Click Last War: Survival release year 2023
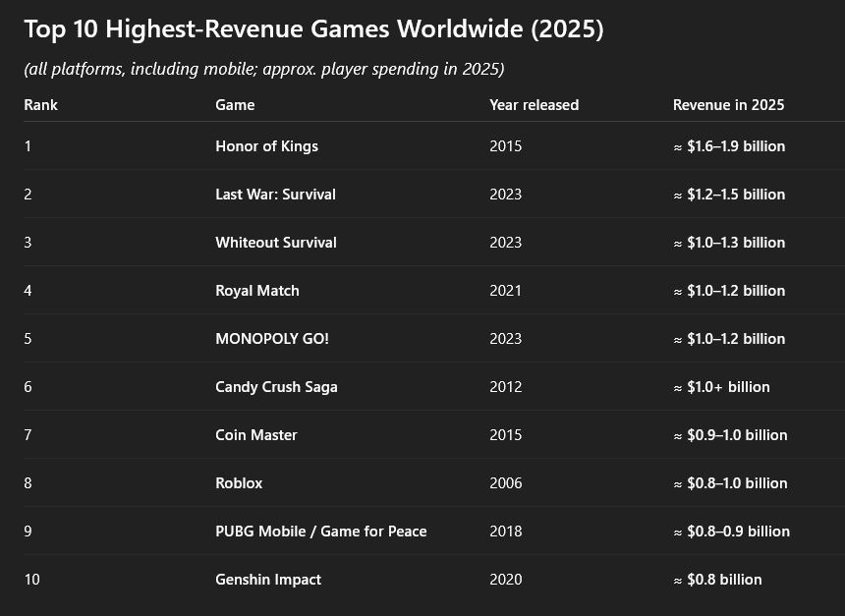This screenshot has width=845, height=616. click(505, 195)
